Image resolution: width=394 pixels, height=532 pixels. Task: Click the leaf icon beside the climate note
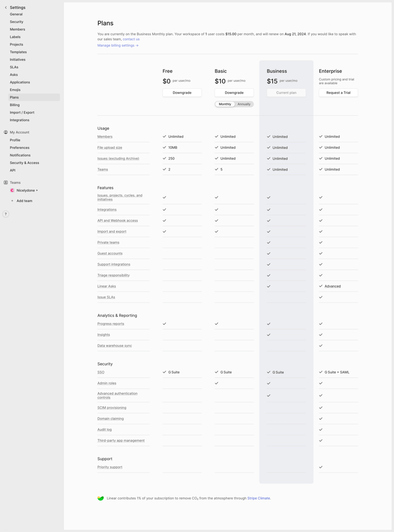pos(100,498)
